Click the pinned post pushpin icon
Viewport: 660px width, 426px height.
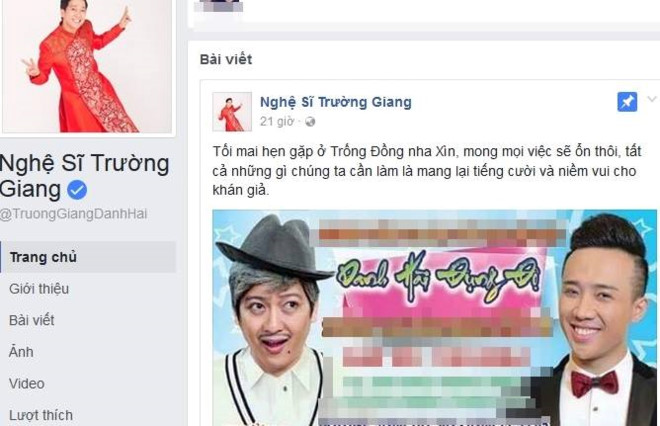pyautogui.click(x=627, y=102)
